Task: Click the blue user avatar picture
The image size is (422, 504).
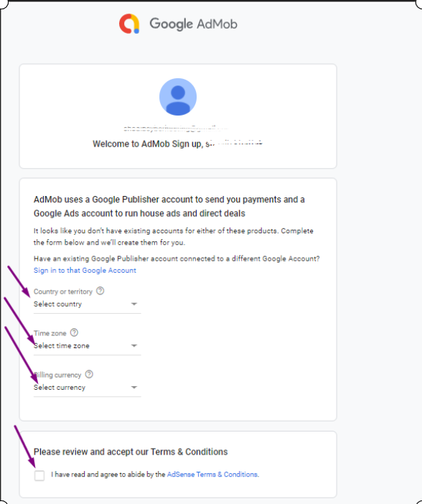Action: click(178, 97)
